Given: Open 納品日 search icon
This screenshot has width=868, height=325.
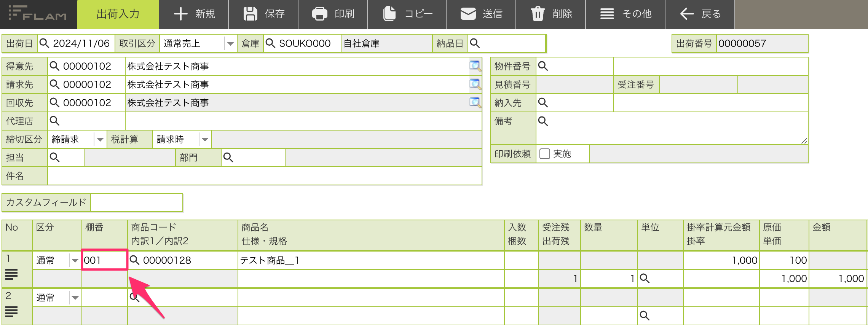Looking at the screenshot, I should click(475, 43).
